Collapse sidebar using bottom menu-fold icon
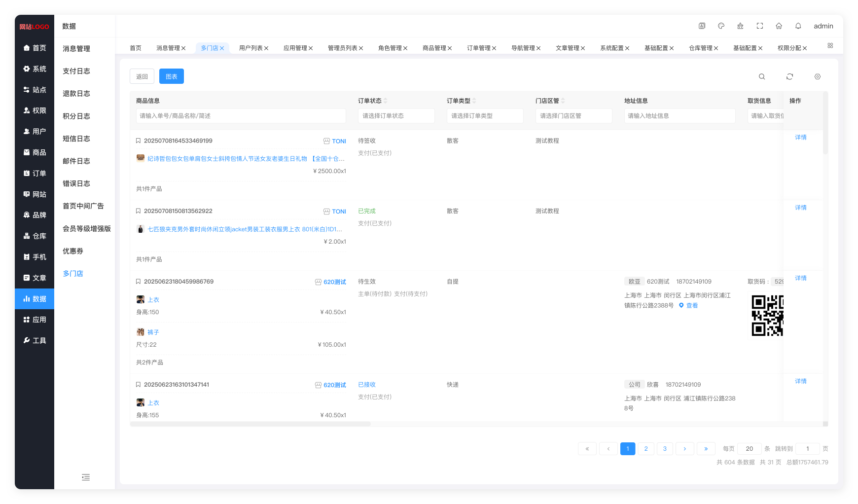 (x=85, y=477)
